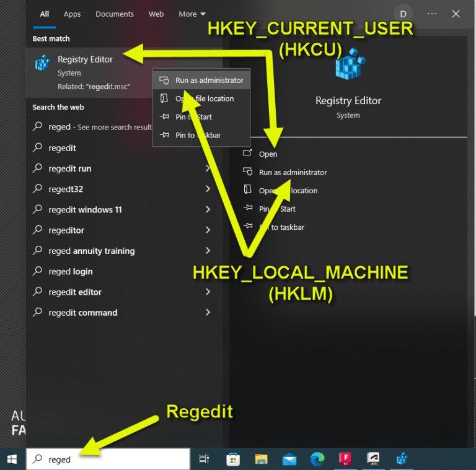Click the D user account avatar
The image size is (476, 470).
[403, 14]
